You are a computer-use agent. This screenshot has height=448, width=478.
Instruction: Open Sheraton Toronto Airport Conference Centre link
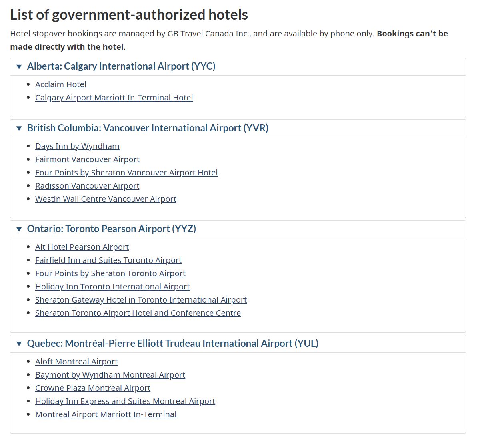coord(138,313)
